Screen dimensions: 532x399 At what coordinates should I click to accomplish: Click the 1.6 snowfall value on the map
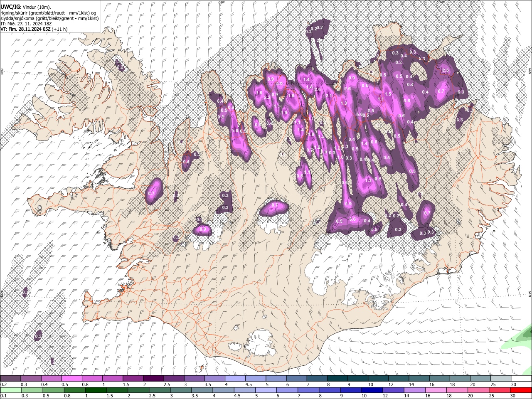(235, 131)
